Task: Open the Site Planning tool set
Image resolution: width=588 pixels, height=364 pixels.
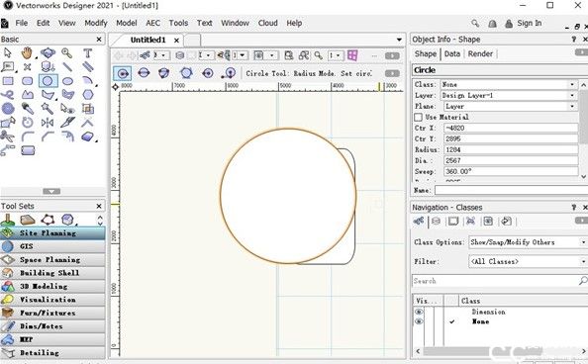Action: tap(52, 232)
